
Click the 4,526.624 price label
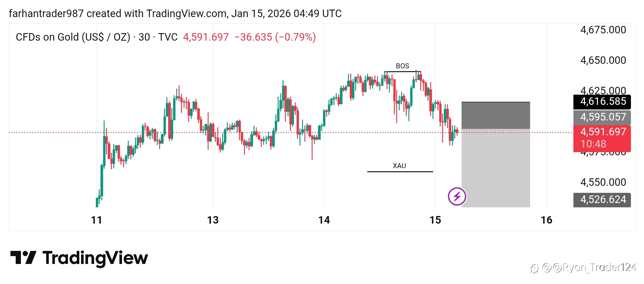[x=602, y=199]
